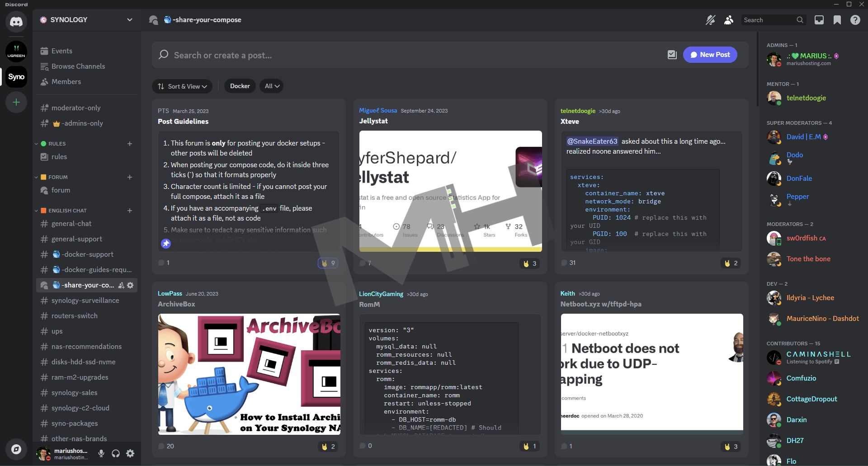Open share-your-compose channel settings gear
The image size is (868, 466).
coord(130,285)
